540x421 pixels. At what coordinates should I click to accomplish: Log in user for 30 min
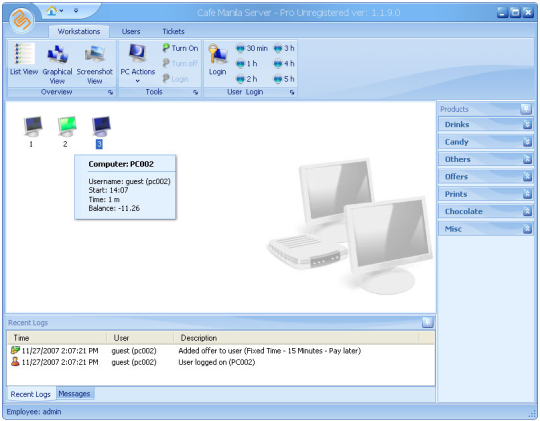click(x=252, y=48)
